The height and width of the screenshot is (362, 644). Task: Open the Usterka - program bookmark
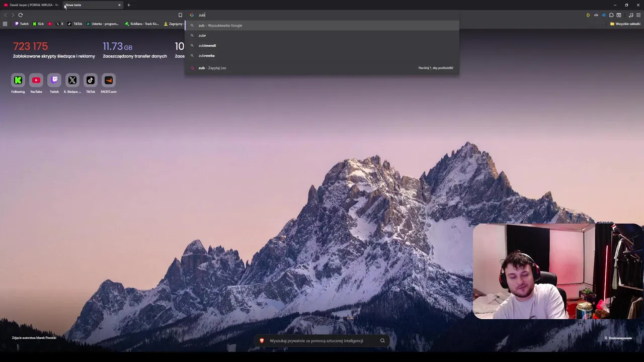coord(103,24)
